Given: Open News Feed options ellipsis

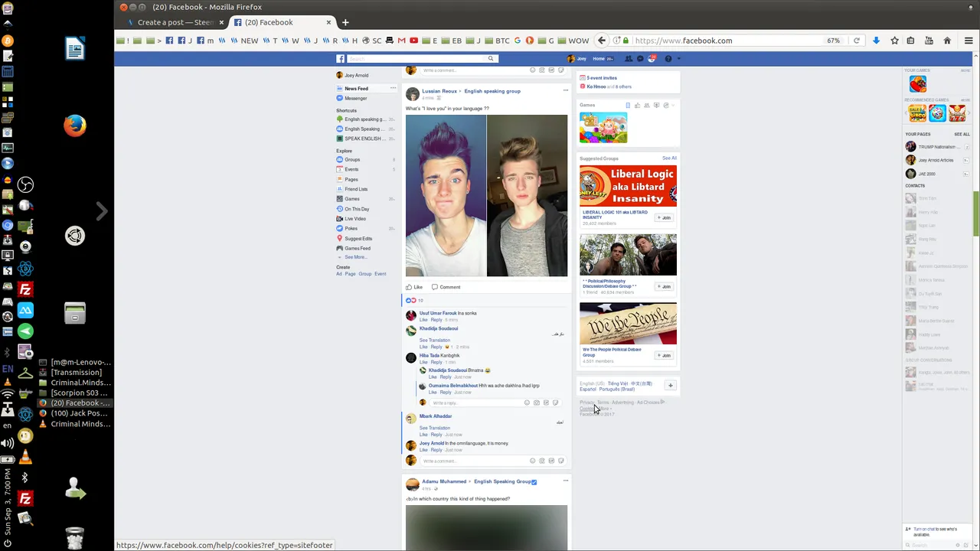Looking at the screenshot, I should tap(394, 88).
